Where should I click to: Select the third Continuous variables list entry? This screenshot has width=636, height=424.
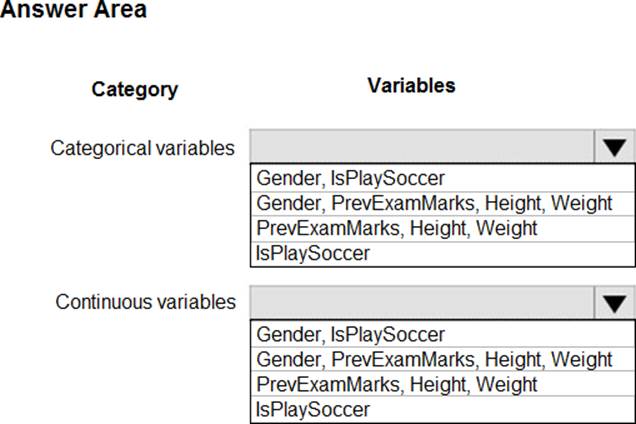pyautogui.click(x=396, y=384)
